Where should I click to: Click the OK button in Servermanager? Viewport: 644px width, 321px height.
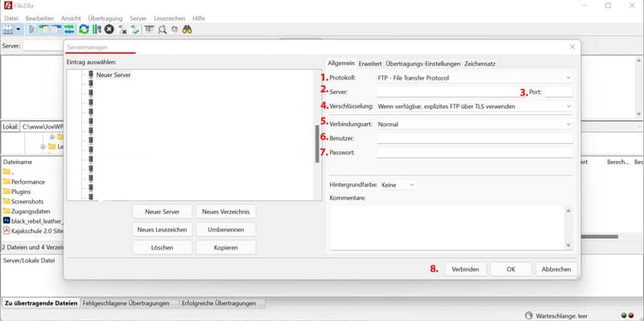coord(510,270)
